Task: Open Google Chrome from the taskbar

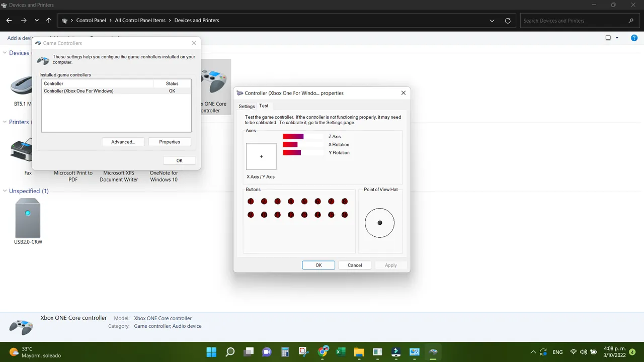Action: pos(323,351)
